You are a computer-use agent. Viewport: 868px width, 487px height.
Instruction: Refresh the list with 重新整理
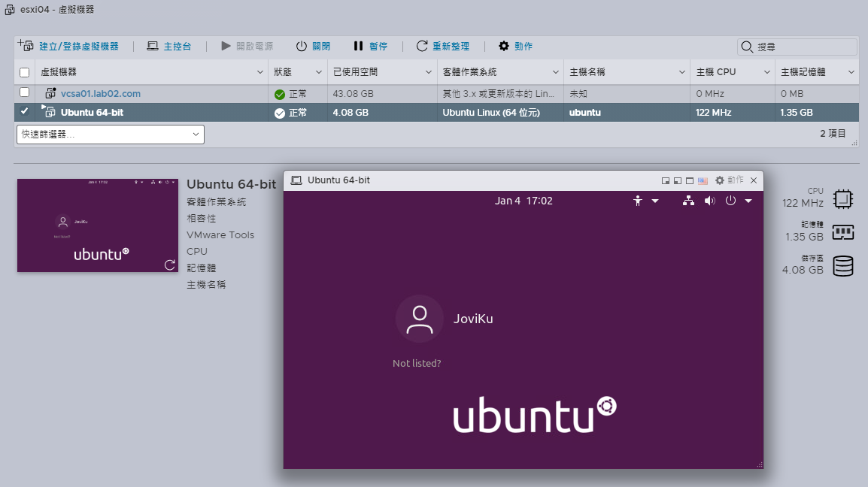click(443, 47)
